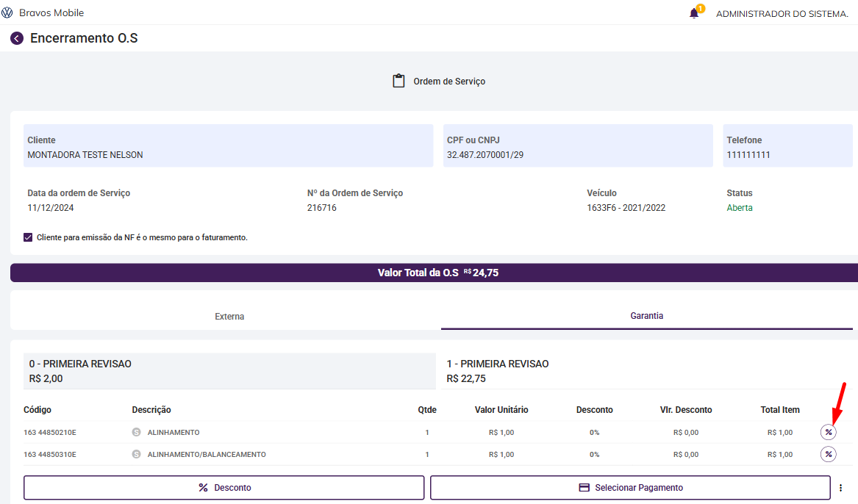Open the notifications bell
This screenshot has height=504, width=858.
pyautogui.click(x=694, y=13)
